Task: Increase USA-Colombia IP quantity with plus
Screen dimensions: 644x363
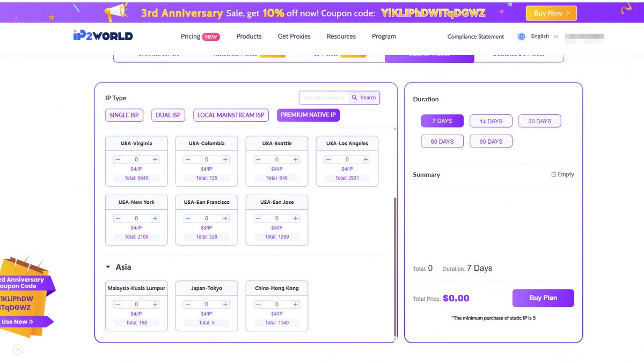Action: click(x=225, y=160)
